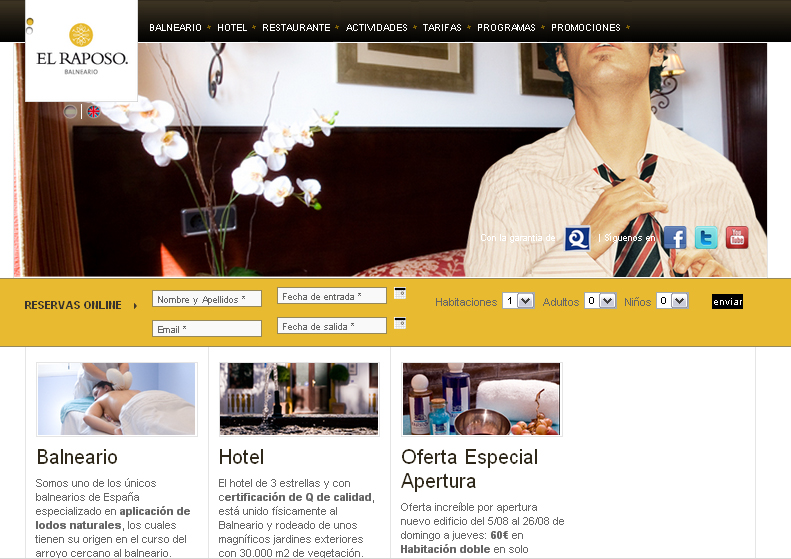Viewport: 791px width, 559px height.
Task: Click the Fecha de salida field
Action: click(x=332, y=325)
